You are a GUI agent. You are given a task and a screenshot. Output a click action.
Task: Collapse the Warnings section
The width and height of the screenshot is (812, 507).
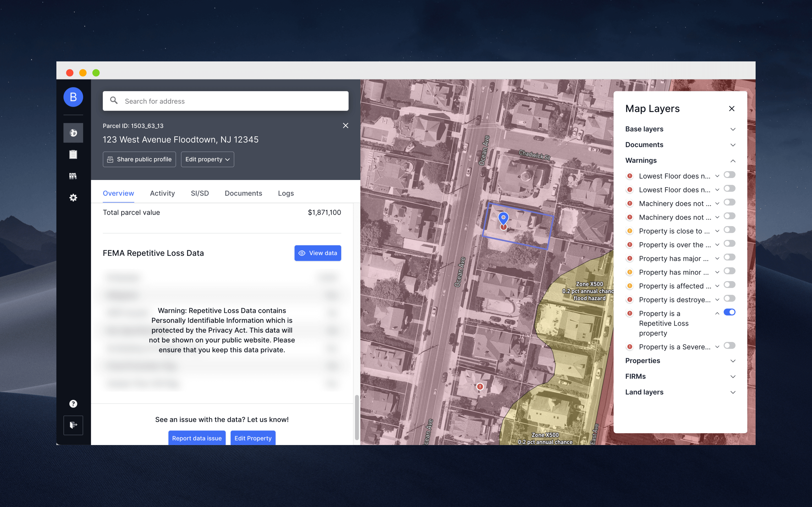(x=733, y=161)
